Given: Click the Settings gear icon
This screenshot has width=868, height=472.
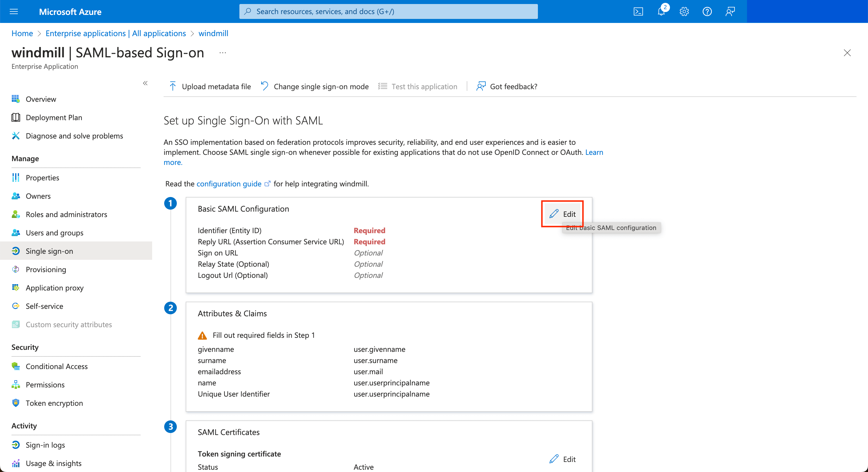Looking at the screenshot, I should click(x=684, y=11).
